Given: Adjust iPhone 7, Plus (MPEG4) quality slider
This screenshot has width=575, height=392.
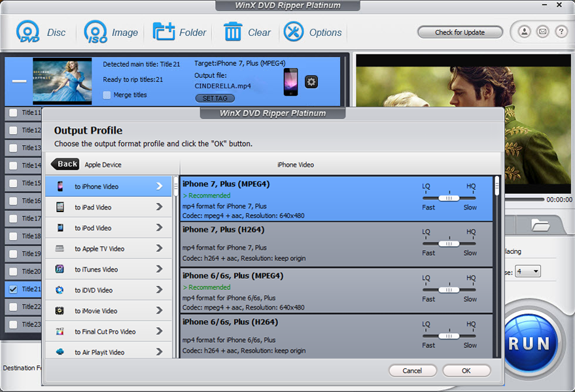Looking at the screenshot, I should click(449, 198).
